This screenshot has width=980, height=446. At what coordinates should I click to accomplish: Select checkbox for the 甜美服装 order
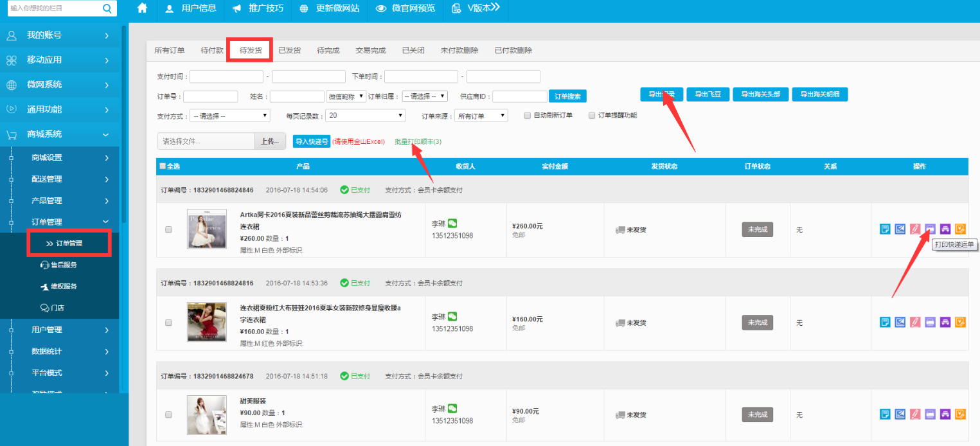pos(168,415)
